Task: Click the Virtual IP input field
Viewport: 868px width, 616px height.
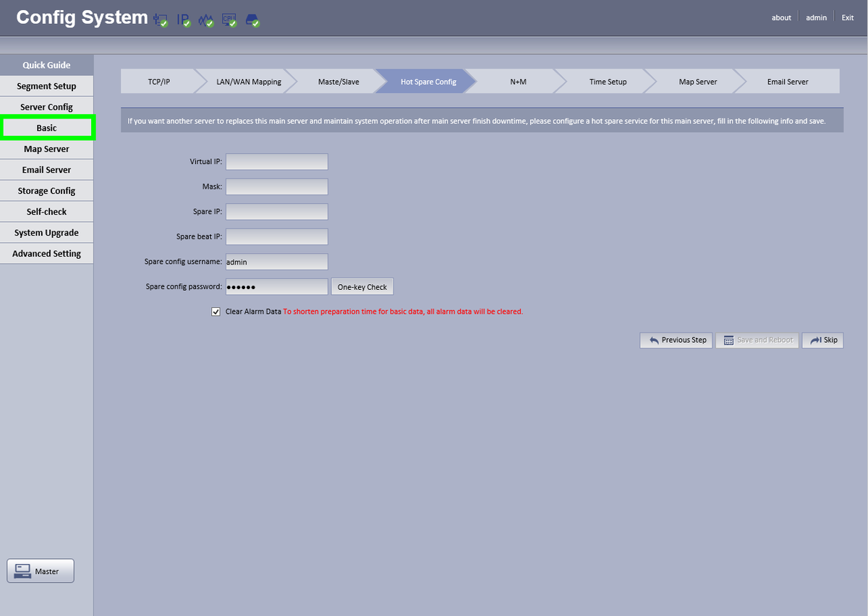Action: point(277,162)
